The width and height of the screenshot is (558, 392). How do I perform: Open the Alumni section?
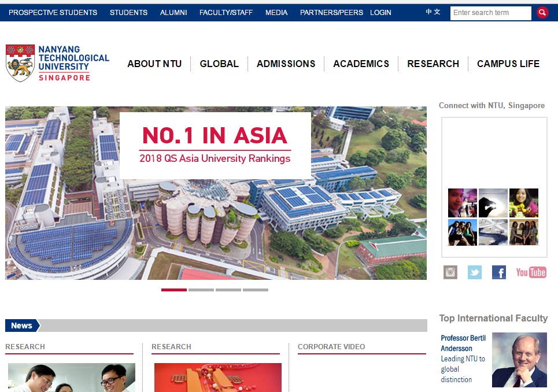click(173, 13)
